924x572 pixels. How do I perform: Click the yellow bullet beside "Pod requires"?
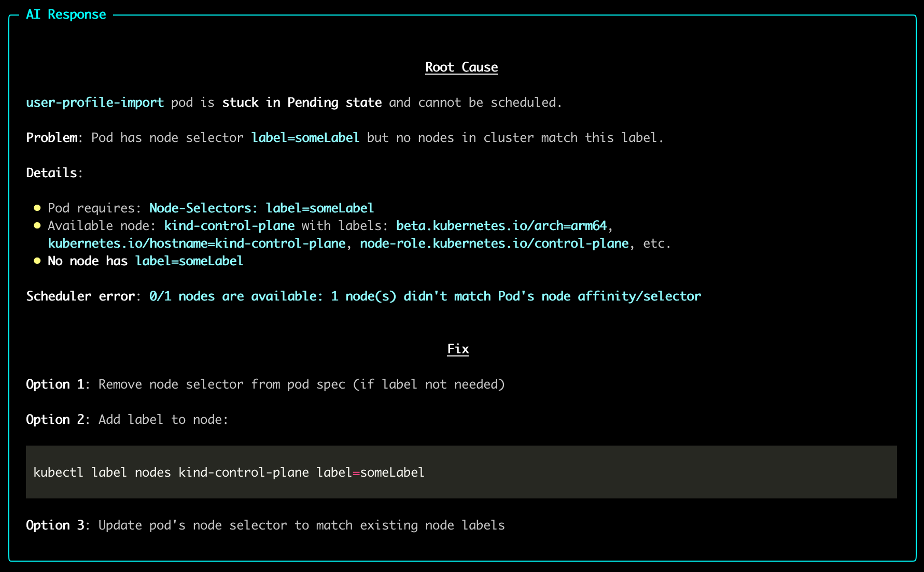(37, 208)
